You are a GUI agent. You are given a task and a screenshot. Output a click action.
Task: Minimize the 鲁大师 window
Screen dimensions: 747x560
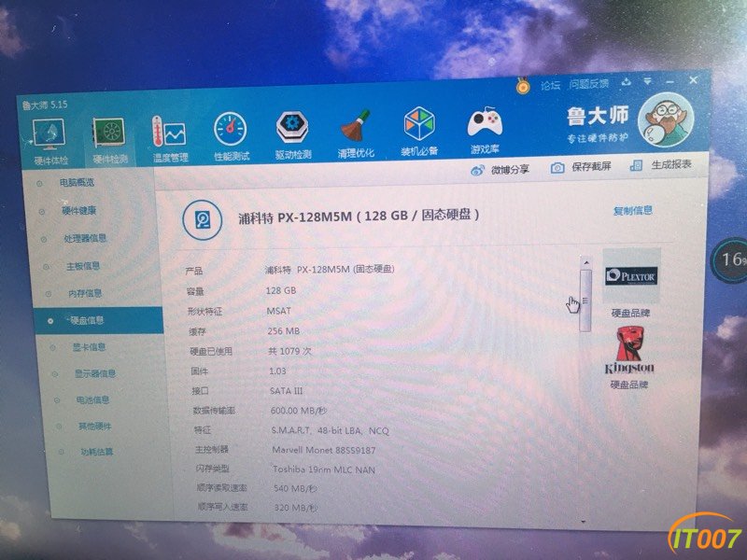click(670, 81)
